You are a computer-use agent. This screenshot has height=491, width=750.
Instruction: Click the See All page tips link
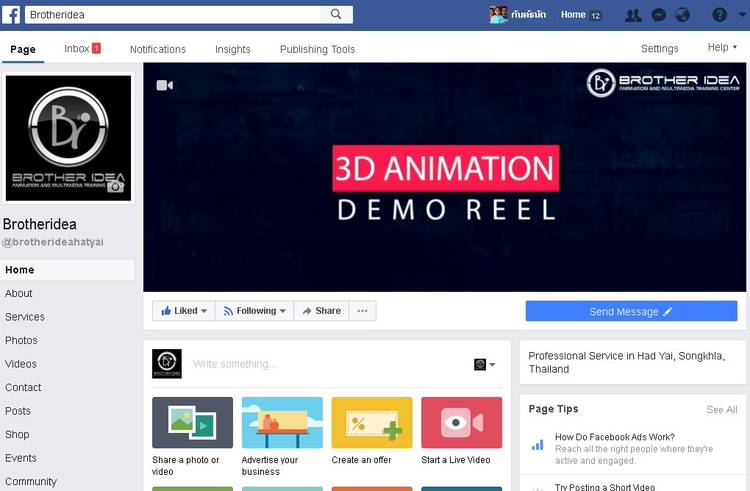point(721,410)
